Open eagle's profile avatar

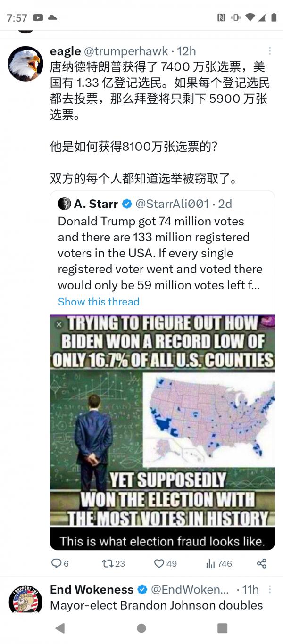25,63
